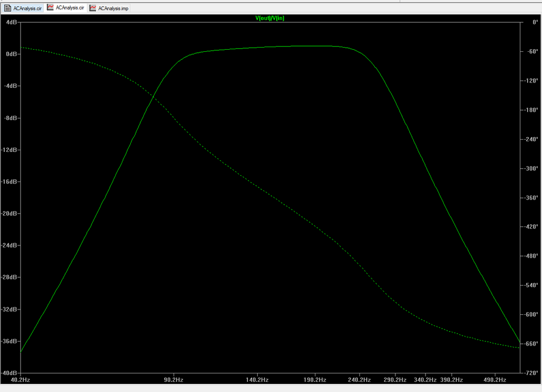The height and width of the screenshot is (392, 542).
Task: Click the 190.2Hz frequency axis label
Action: pos(315,380)
